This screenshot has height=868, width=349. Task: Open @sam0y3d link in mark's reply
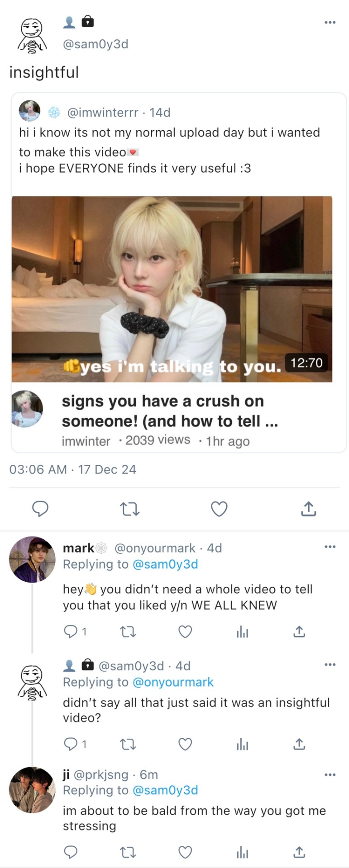(x=165, y=564)
